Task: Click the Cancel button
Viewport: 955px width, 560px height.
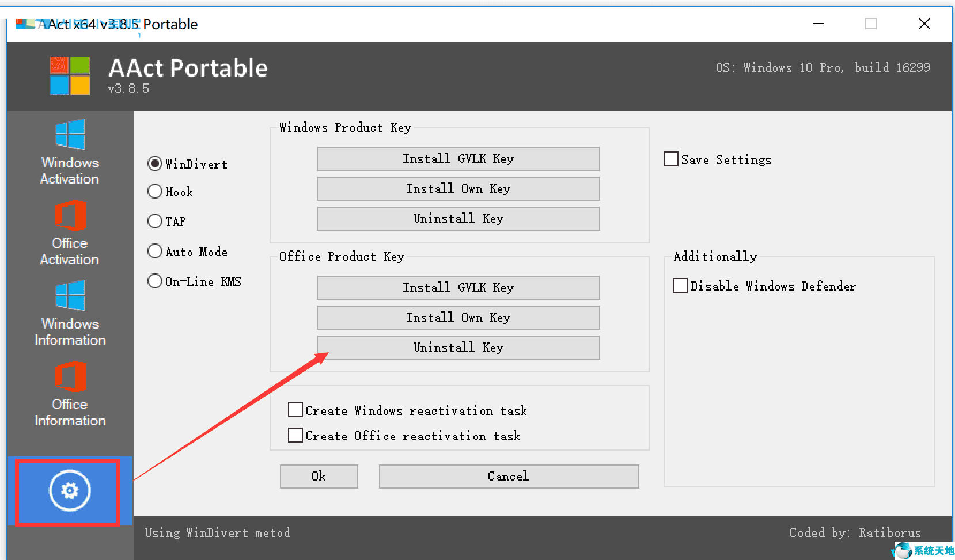Action: (509, 477)
